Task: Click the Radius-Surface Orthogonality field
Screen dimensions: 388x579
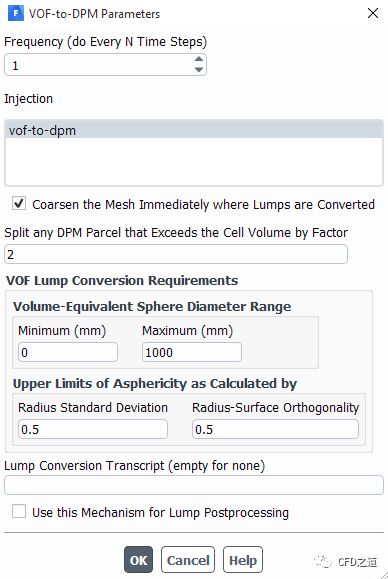Action: [x=275, y=429]
